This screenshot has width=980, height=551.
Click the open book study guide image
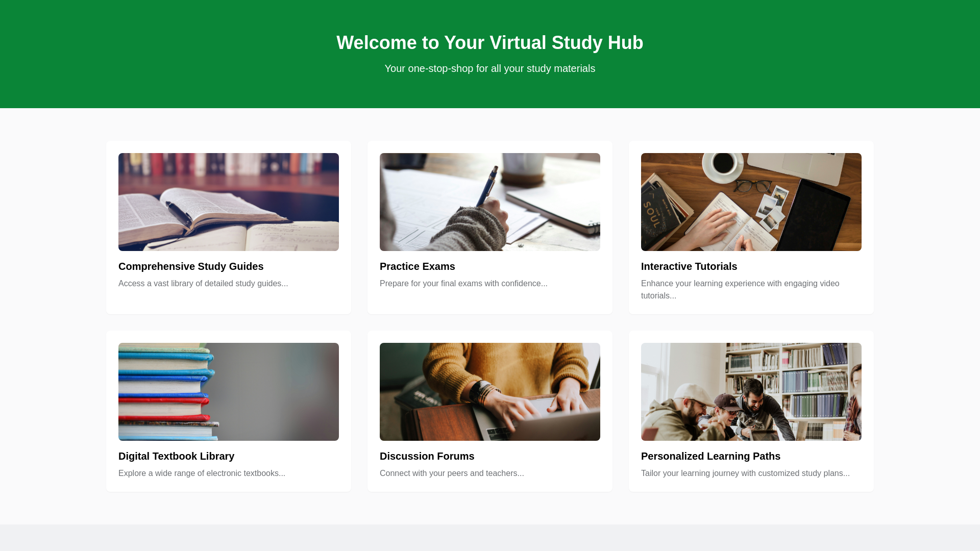point(229,202)
